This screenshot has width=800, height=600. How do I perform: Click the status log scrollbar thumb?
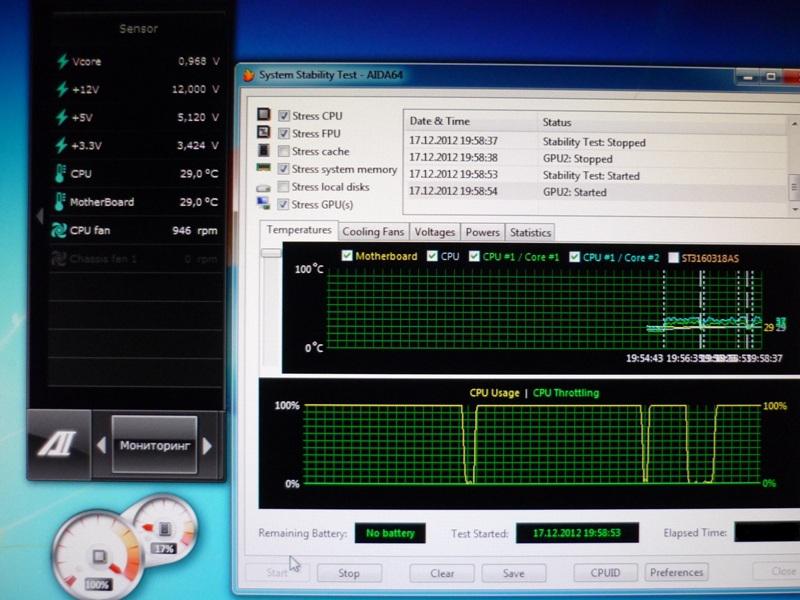pos(794,186)
